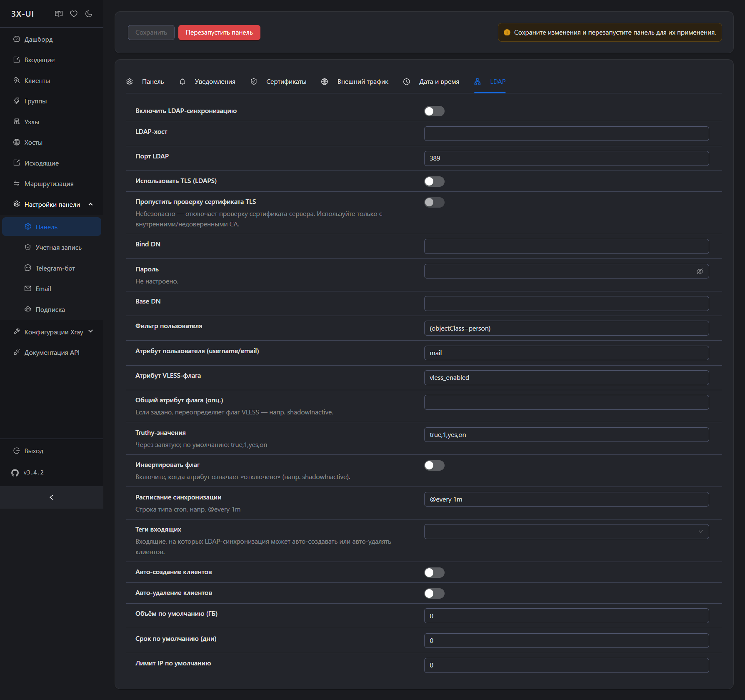Open Хосты section
The image size is (745, 700).
pos(52,142)
